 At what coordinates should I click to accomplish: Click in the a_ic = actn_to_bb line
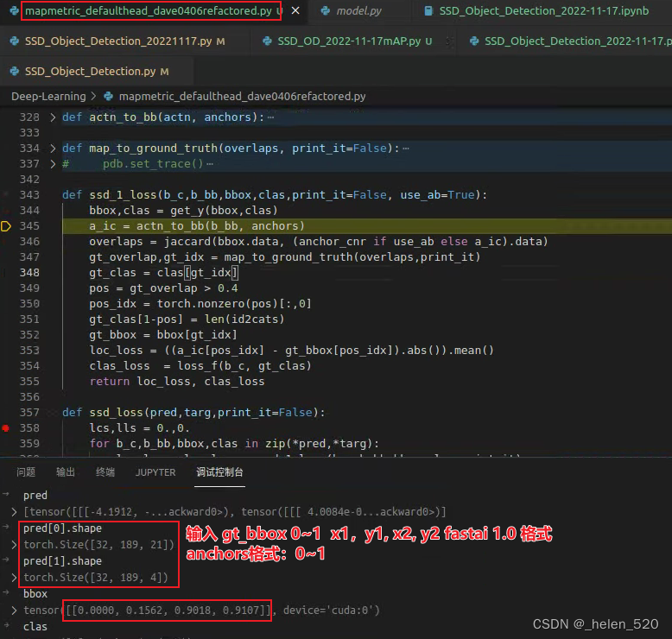[x=197, y=226]
